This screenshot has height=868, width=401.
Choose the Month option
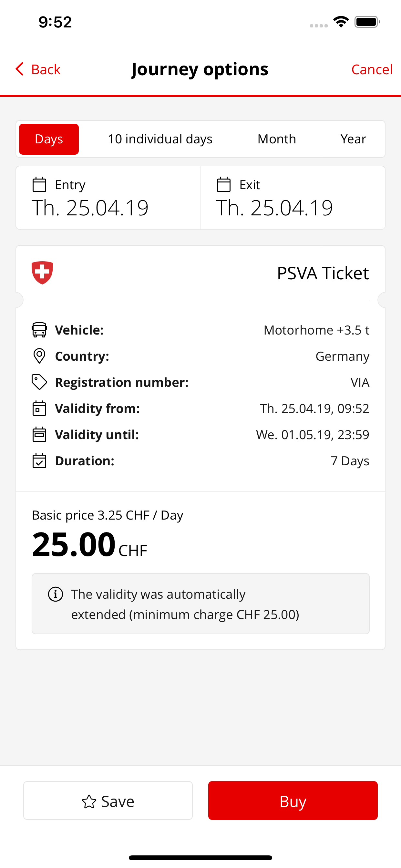click(x=277, y=139)
